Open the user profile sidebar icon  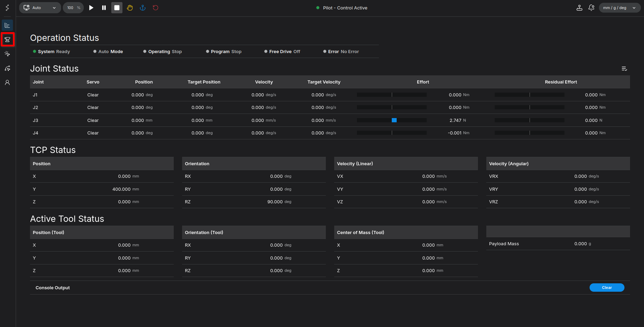pyautogui.click(x=7, y=82)
